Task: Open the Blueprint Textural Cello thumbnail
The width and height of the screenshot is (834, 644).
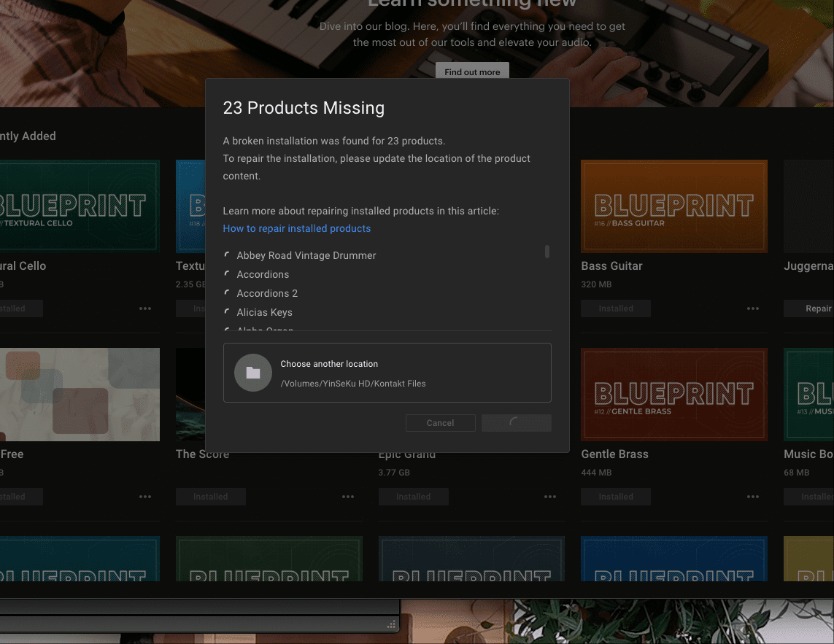Action: (x=80, y=206)
